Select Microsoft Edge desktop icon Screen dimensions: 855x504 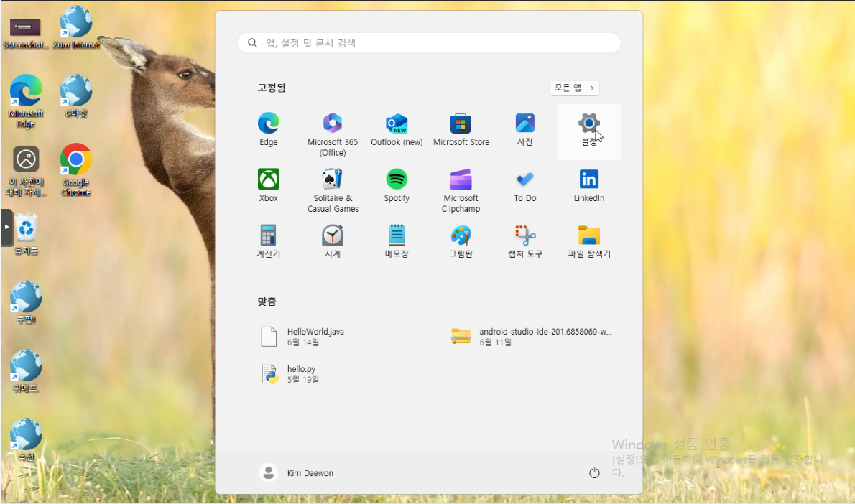coord(25,101)
